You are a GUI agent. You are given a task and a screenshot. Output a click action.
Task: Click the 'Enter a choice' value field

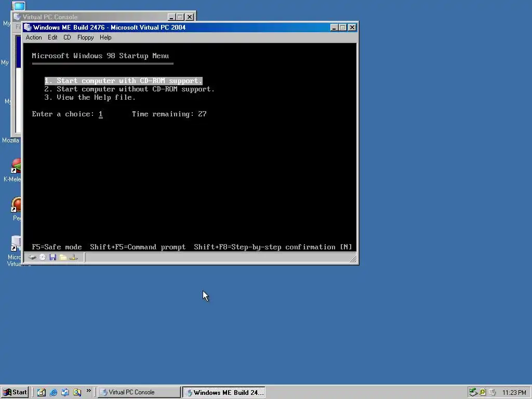[101, 114]
